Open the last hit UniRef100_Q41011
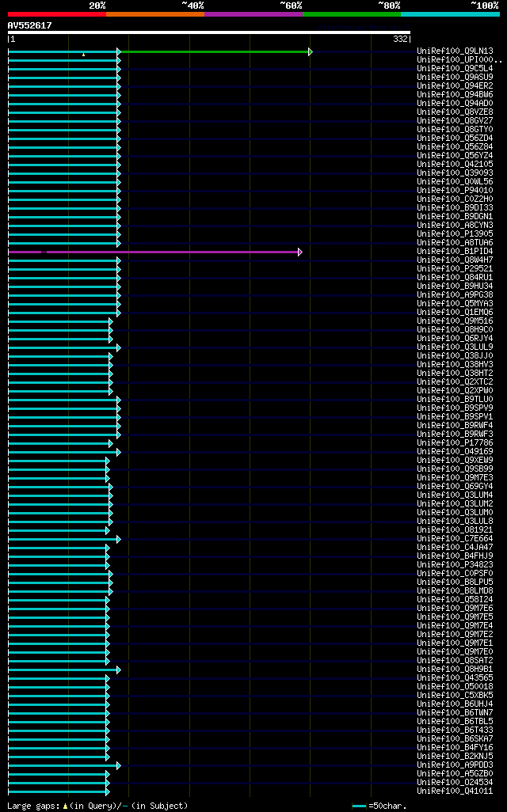The height and width of the screenshot is (812, 507). pos(456,791)
